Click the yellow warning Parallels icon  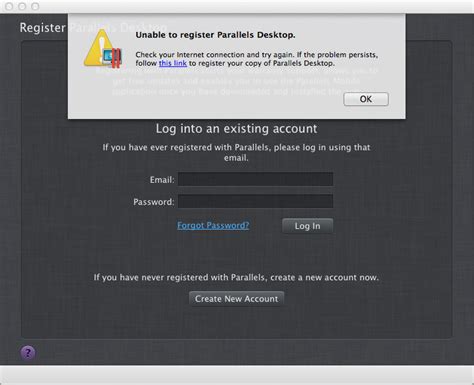point(103,49)
